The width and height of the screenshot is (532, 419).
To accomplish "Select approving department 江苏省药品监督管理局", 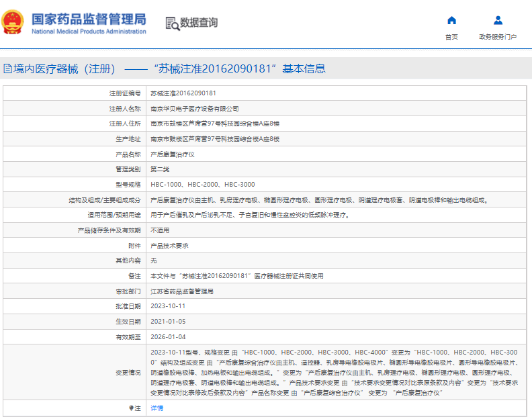I will point(182,291).
